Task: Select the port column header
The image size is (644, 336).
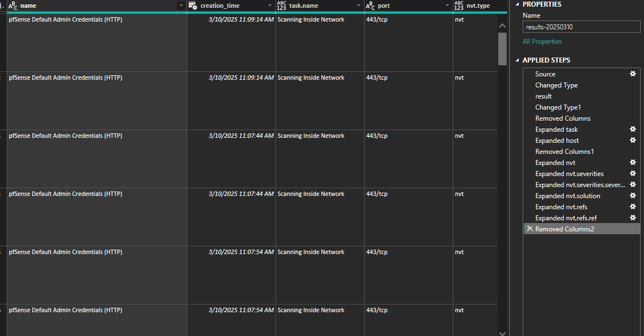Action: (x=408, y=6)
